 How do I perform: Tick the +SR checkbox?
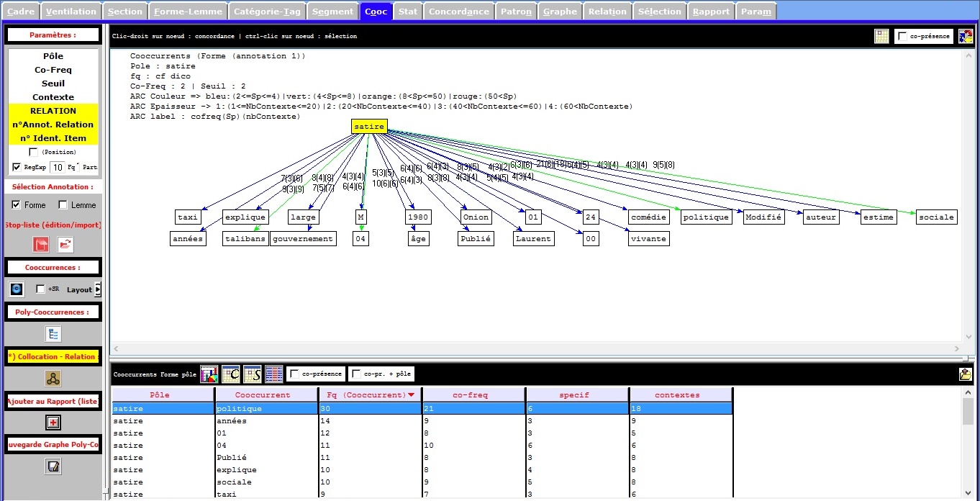(40, 289)
